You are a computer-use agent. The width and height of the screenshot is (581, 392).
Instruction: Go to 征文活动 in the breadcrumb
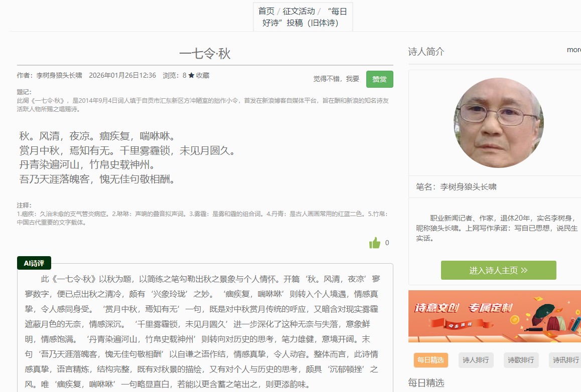coord(299,11)
